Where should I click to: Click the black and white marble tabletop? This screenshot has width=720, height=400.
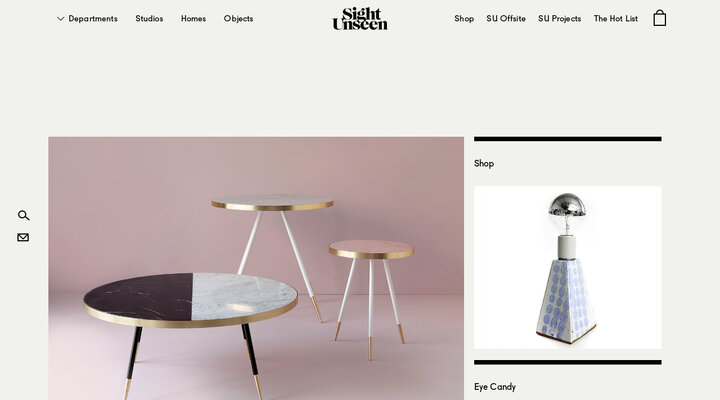191,298
